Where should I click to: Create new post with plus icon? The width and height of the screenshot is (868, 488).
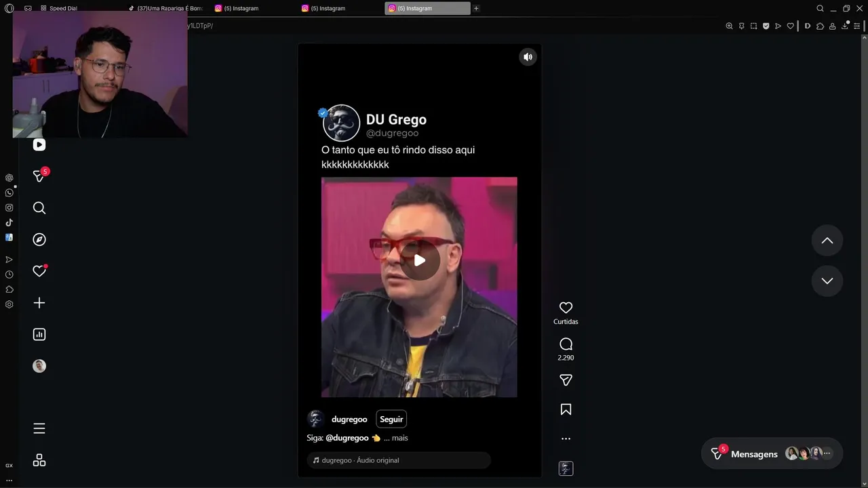click(x=39, y=303)
